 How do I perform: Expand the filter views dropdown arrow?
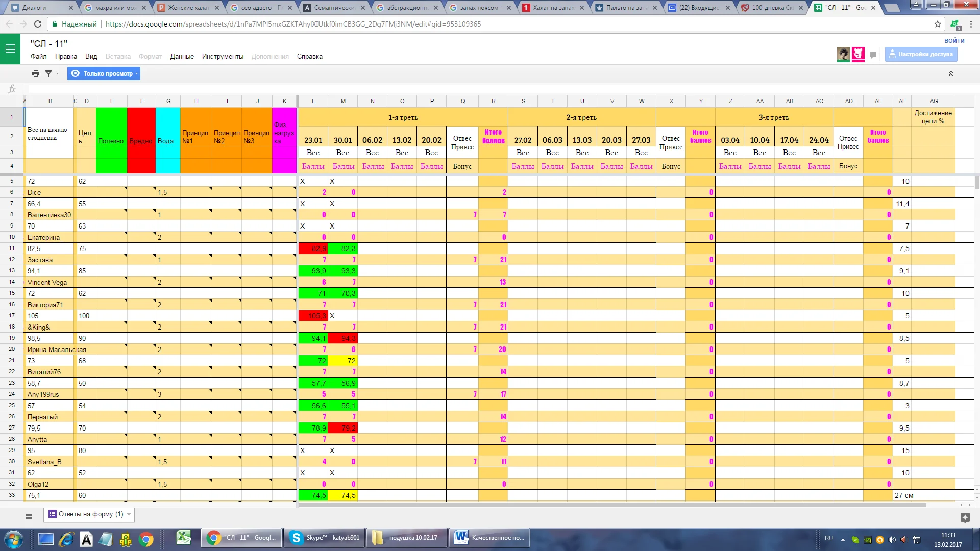tap(57, 74)
